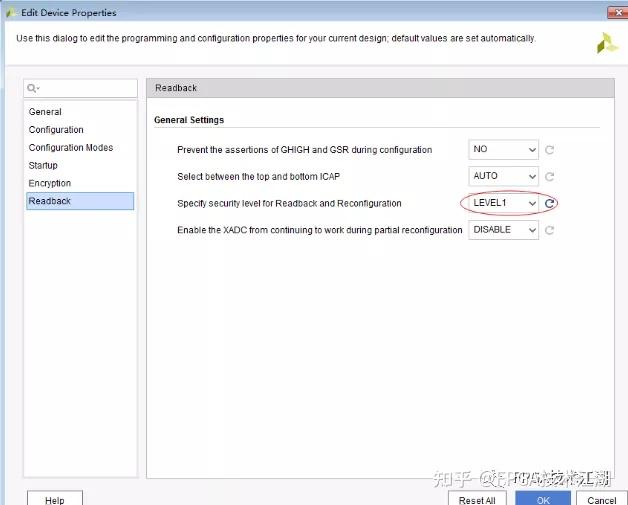Click the search magnifier icon in the filter box

pos(32,88)
